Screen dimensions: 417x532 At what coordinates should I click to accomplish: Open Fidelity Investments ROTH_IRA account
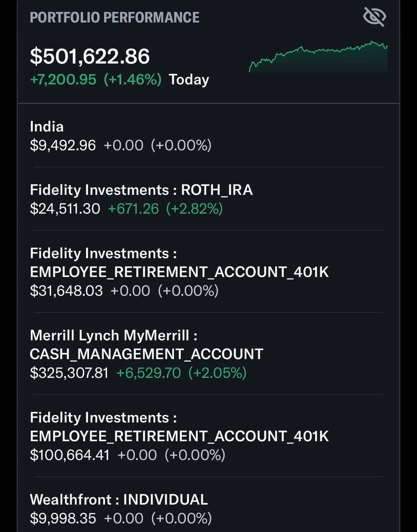click(141, 190)
